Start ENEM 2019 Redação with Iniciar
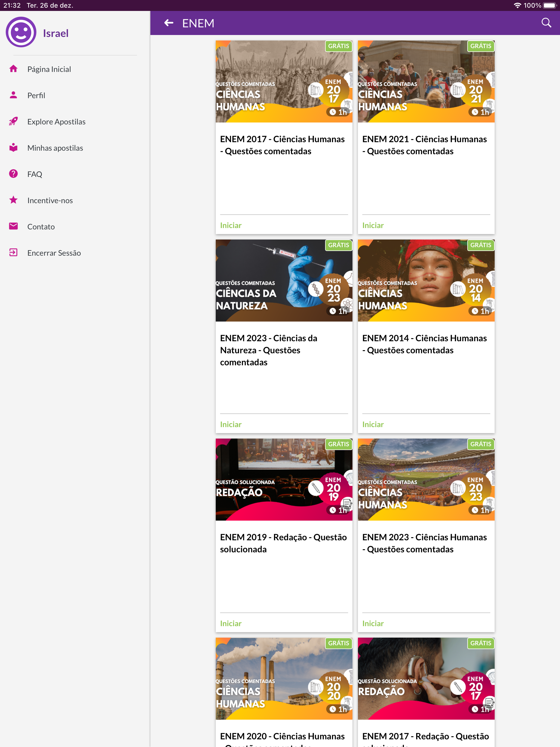 click(231, 623)
